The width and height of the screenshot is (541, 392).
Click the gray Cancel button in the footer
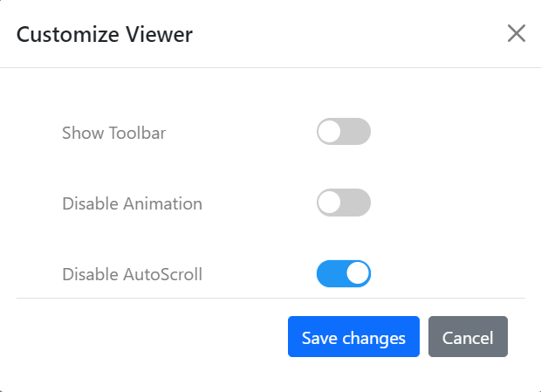click(x=468, y=338)
